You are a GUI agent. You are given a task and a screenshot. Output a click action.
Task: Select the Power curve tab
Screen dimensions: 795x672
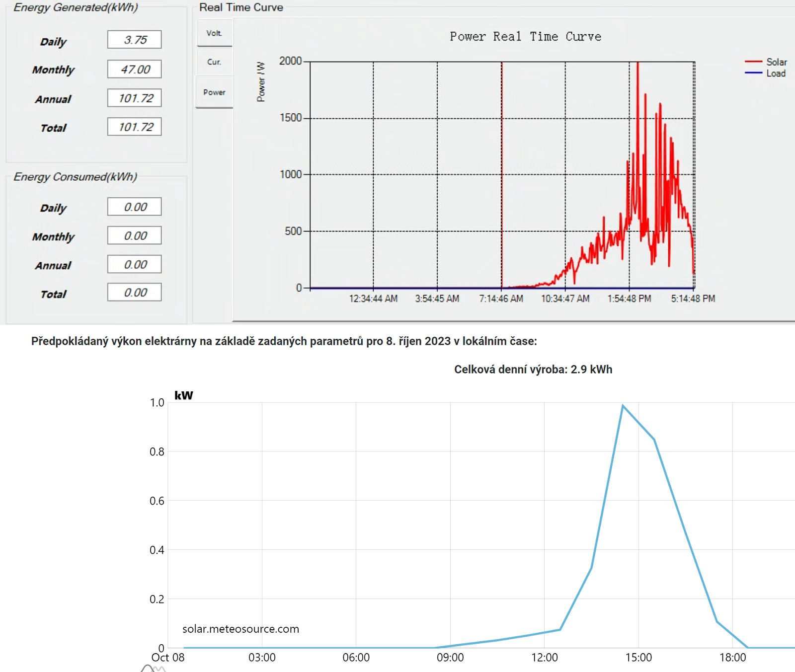pyautogui.click(x=214, y=92)
